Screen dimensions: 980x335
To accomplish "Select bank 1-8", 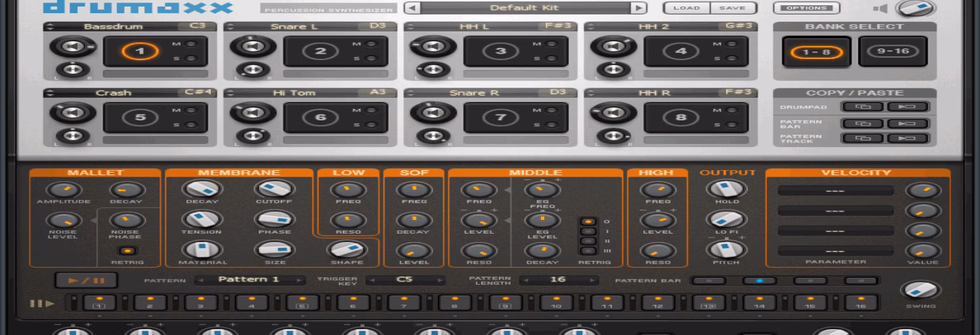I will pos(817,52).
